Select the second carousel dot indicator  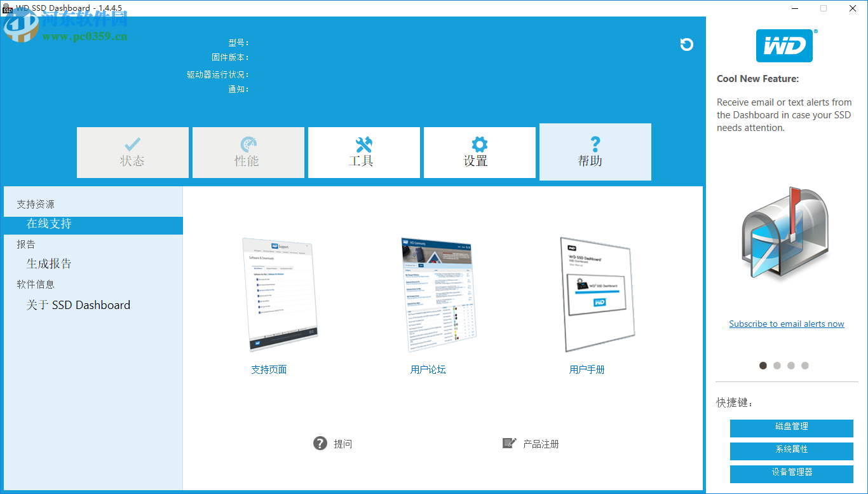777,366
